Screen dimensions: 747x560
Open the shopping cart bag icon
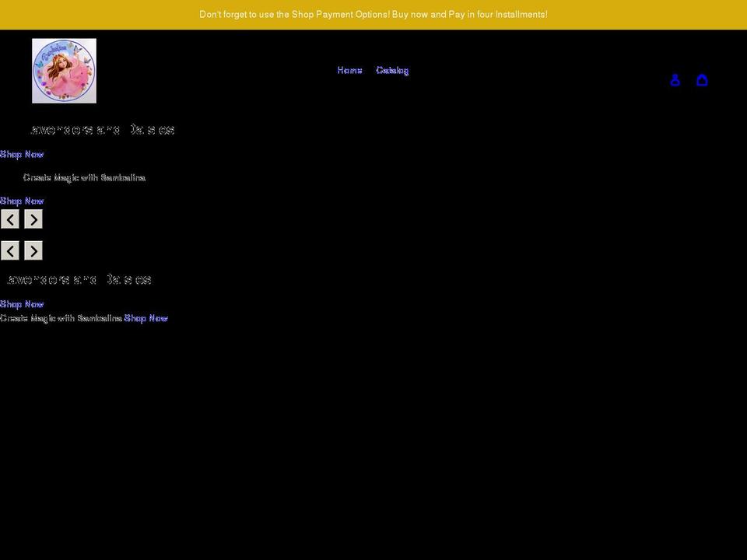702,79
